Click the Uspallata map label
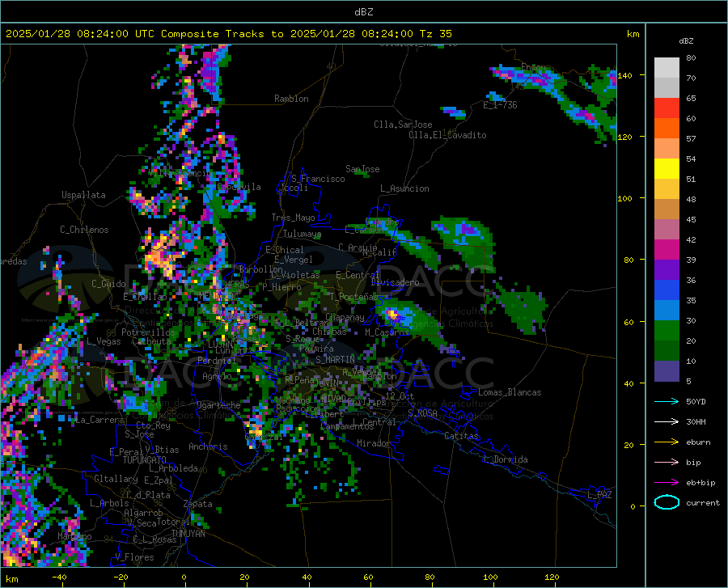 click(x=83, y=195)
